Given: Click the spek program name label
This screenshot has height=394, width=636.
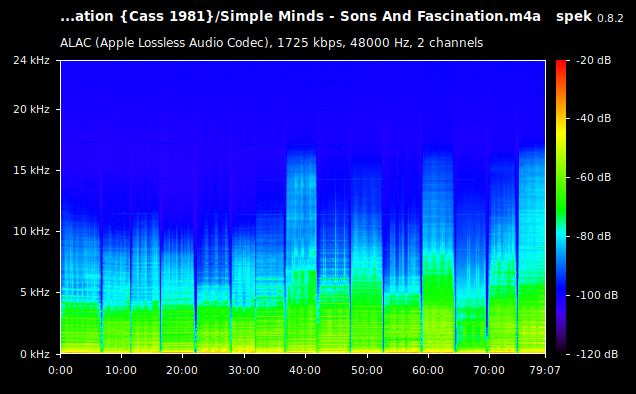Looking at the screenshot, I should point(574,17).
